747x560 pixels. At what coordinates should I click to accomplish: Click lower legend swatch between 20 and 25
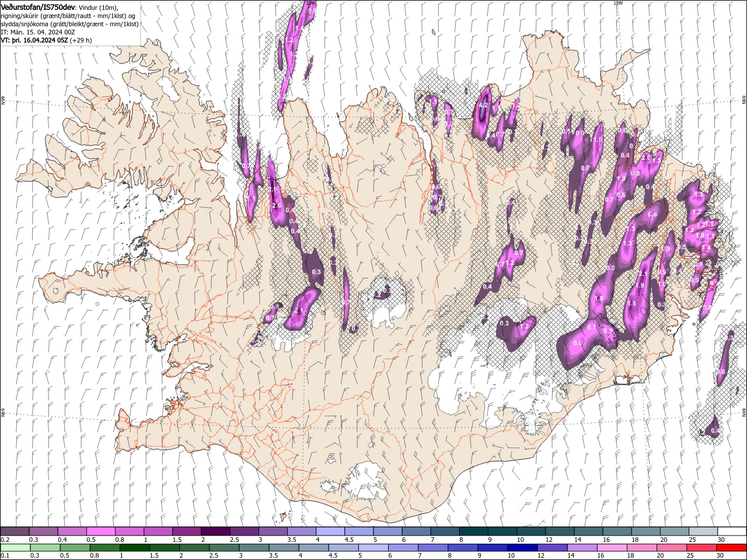[672, 548]
